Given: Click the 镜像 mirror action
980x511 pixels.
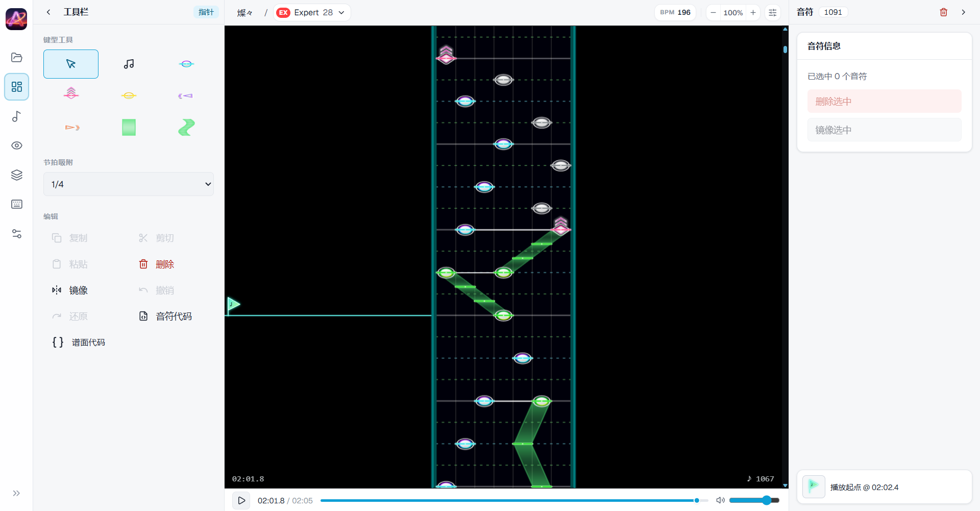Looking at the screenshot, I should [x=70, y=290].
